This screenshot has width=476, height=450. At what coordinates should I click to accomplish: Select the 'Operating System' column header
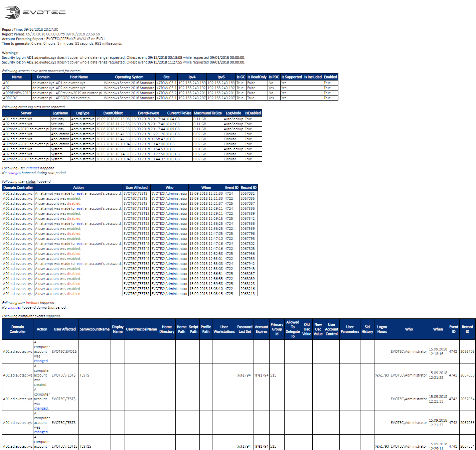coord(129,77)
